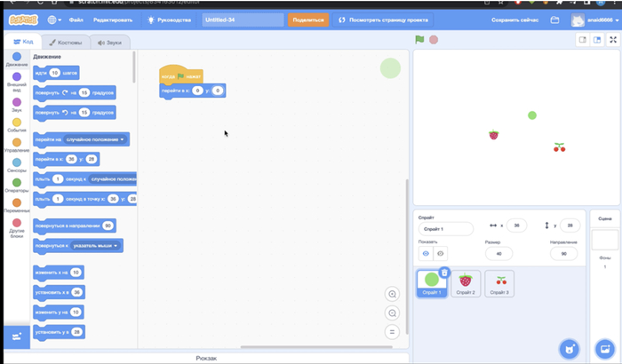Select the Спрайт 2 strawberry thumbnail

pyautogui.click(x=466, y=283)
